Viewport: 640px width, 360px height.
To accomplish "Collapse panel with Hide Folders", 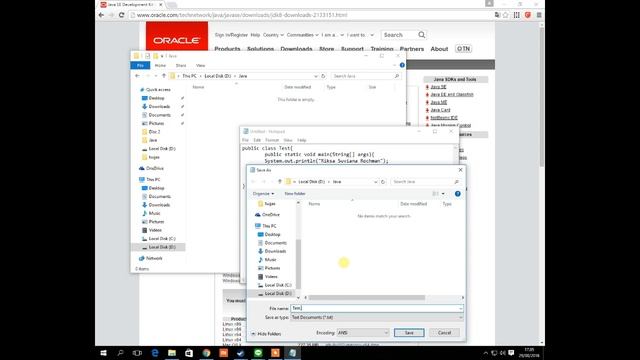I will 266,334.
